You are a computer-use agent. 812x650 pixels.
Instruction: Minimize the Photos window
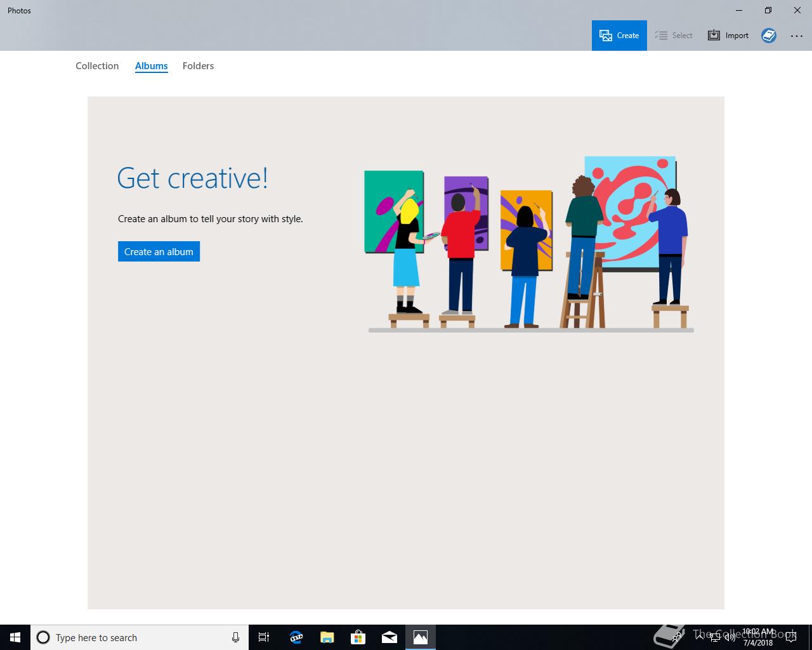pyautogui.click(x=739, y=10)
